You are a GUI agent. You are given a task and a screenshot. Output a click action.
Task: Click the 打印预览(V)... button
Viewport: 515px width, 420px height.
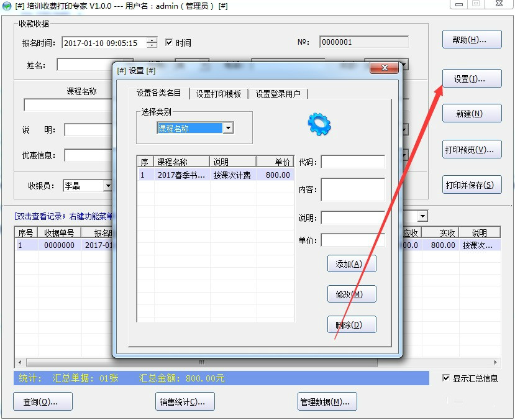tap(472, 149)
